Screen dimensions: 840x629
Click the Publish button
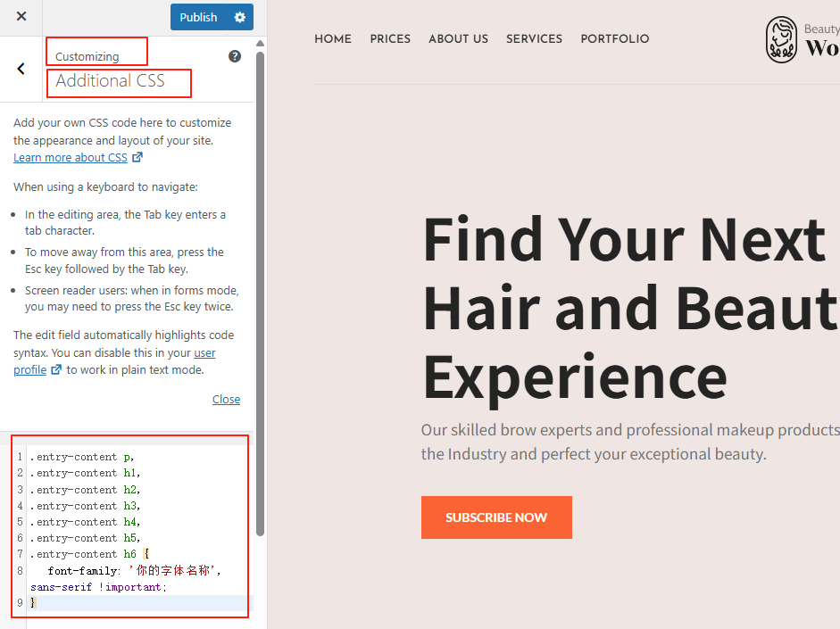click(198, 17)
